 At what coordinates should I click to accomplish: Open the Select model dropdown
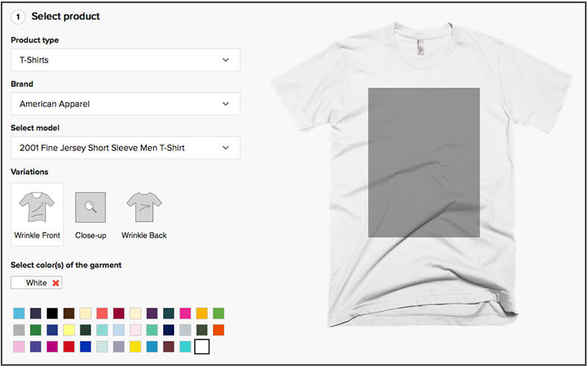(126, 148)
